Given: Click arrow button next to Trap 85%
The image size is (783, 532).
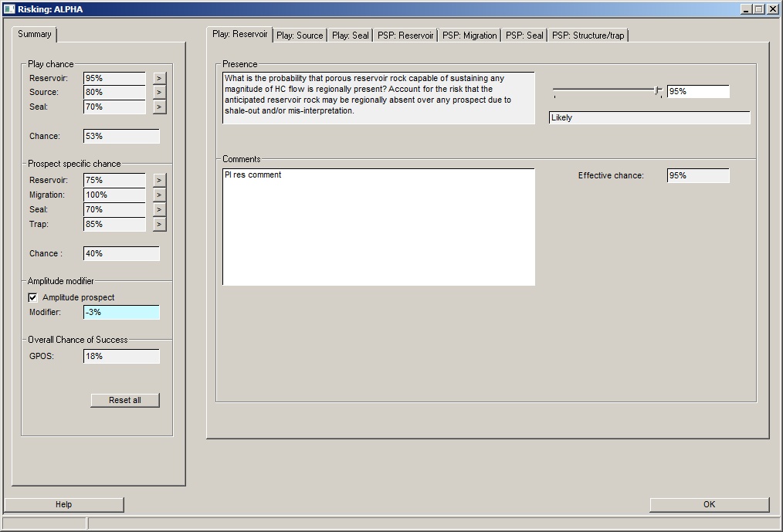Looking at the screenshot, I should [159, 224].
